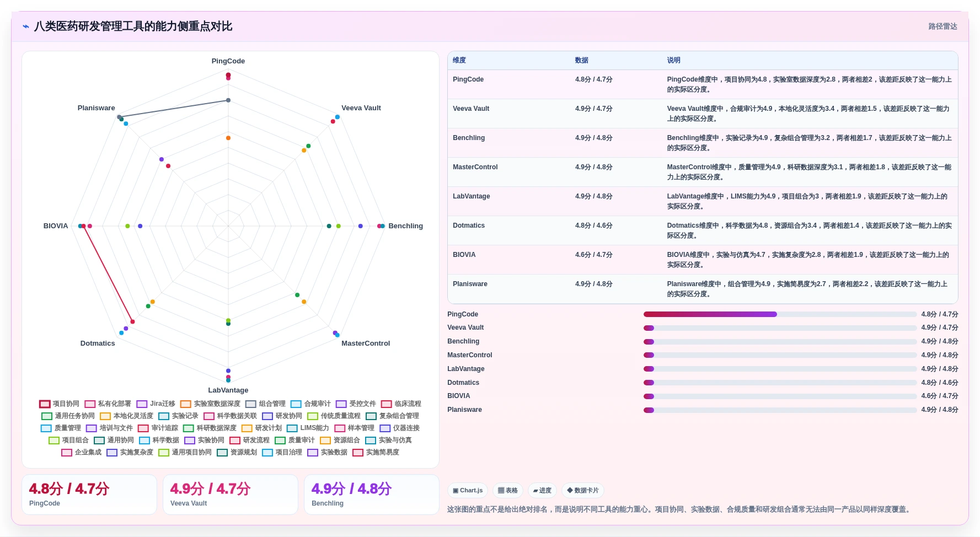Toggle the 资源组合 legend entry
This screenshot has width=980, height=537.
[340, 441]
